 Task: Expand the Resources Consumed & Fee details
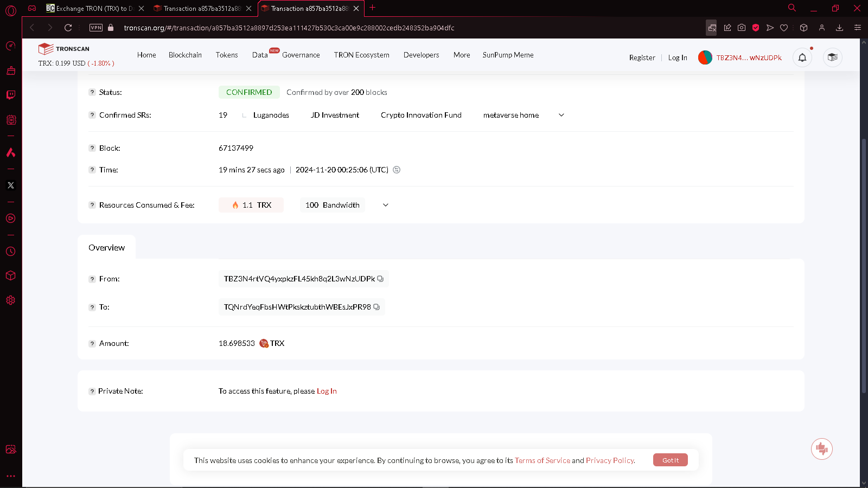pos(386,205)
